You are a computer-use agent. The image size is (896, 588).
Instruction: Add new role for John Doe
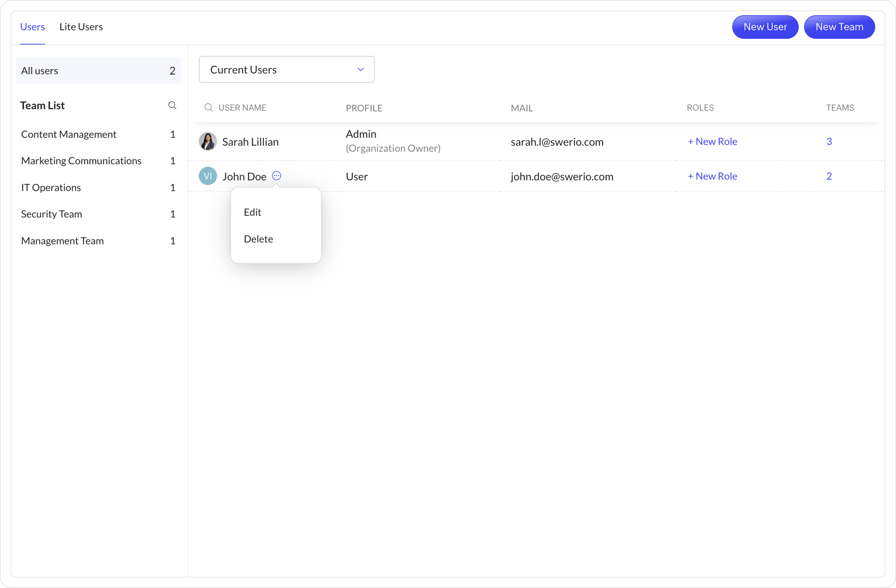pos(712,176)
